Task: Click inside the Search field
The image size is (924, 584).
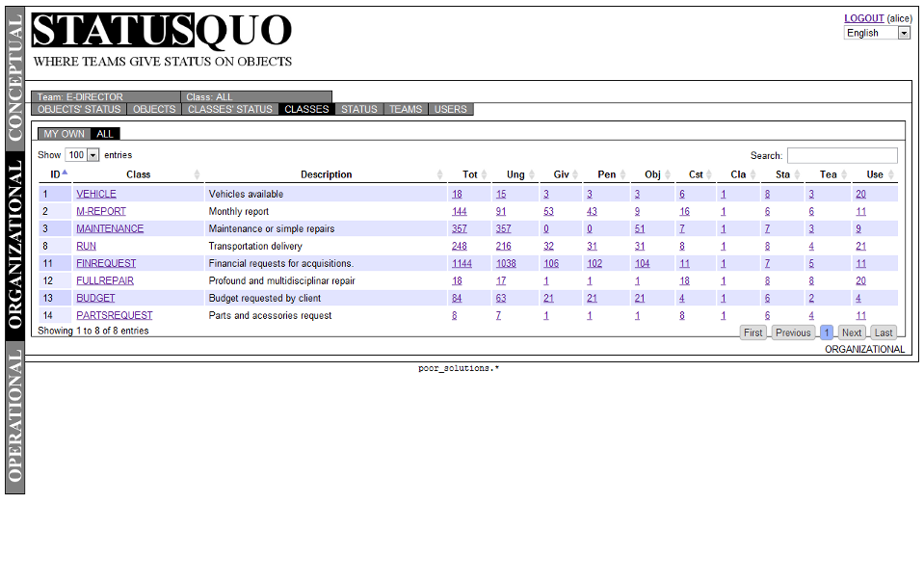Action: coord(842,155)
